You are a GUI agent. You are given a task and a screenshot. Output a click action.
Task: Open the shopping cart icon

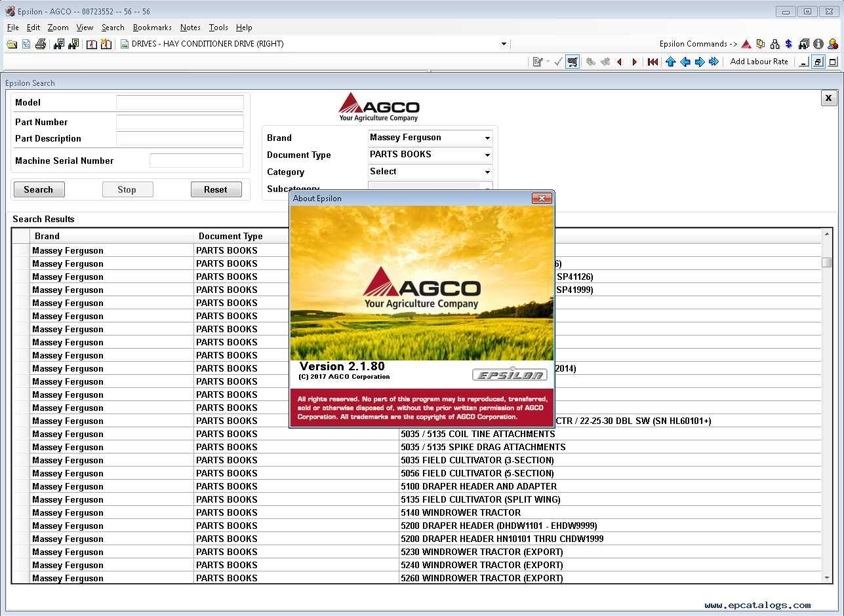pyautogui.click(x=573, y=62)
